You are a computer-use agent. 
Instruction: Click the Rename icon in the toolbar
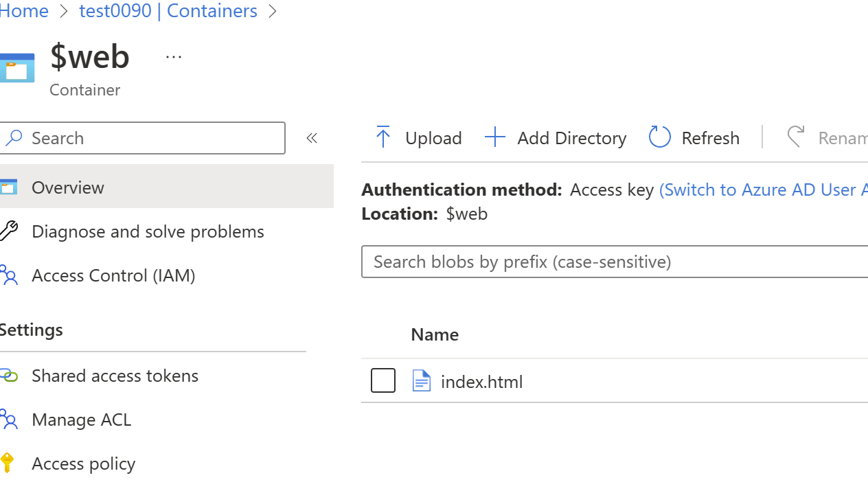(x=796, y=136)
